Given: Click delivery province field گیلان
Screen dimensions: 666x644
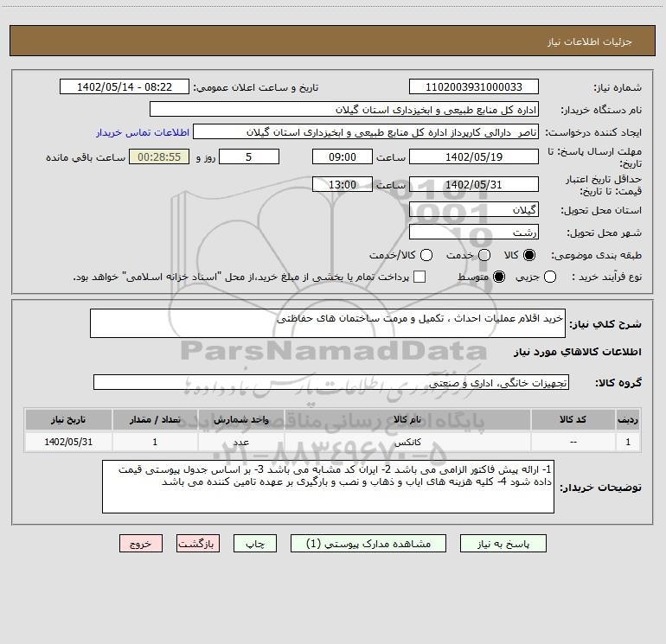Looking at the screenshot, I should [x=474, y=209].
